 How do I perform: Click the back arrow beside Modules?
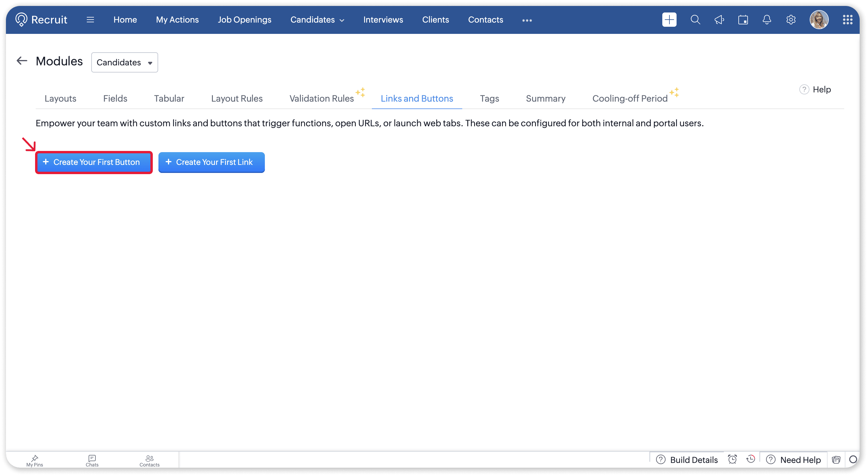click(x=22, y=61)
